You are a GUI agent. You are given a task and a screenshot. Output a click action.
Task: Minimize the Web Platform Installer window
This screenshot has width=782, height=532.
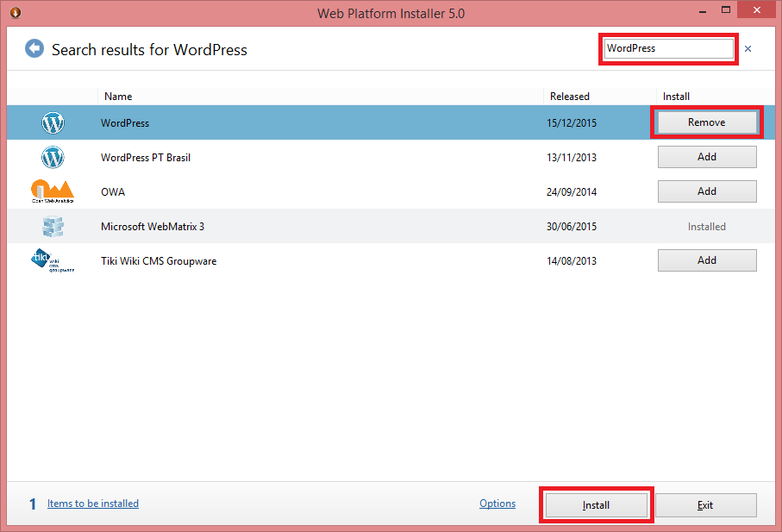coord(703,10)
